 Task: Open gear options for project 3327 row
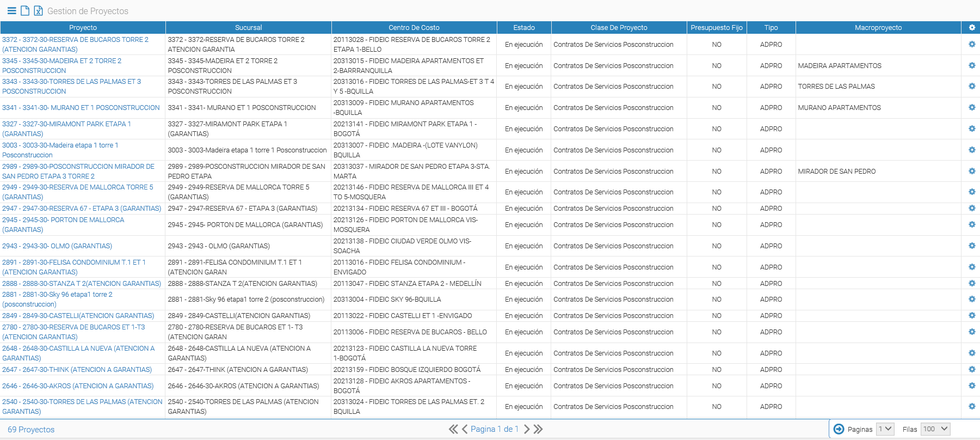coord(972,129)
